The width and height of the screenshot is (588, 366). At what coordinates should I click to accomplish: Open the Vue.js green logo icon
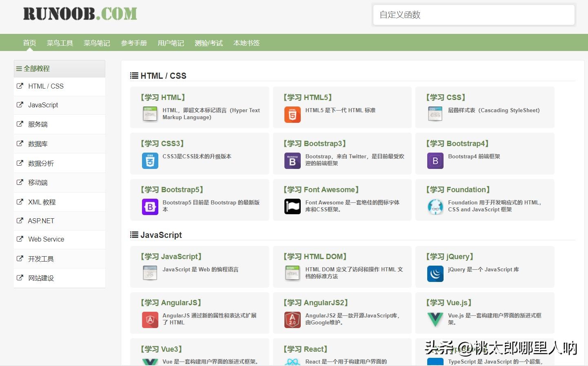tap(435, 319)
